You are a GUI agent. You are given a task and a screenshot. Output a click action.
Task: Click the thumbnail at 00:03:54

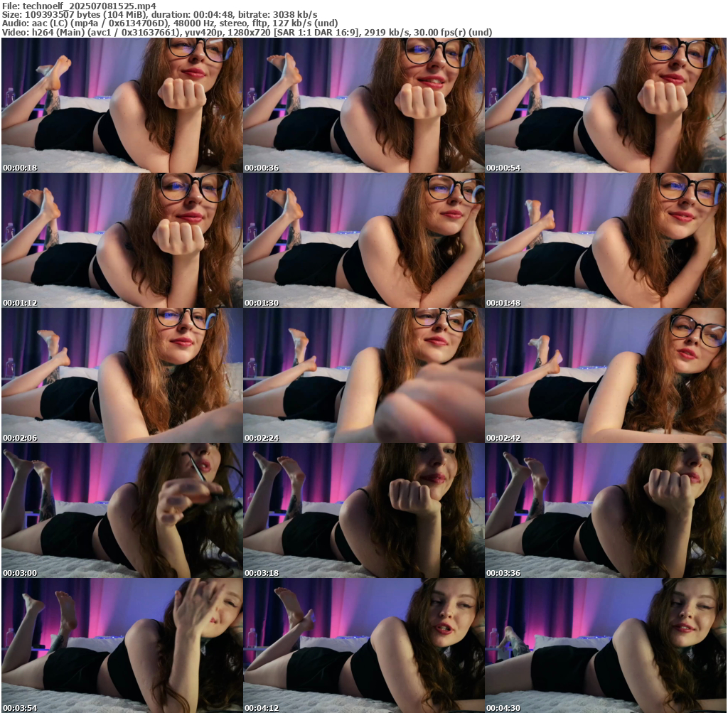tap(122, 645)
